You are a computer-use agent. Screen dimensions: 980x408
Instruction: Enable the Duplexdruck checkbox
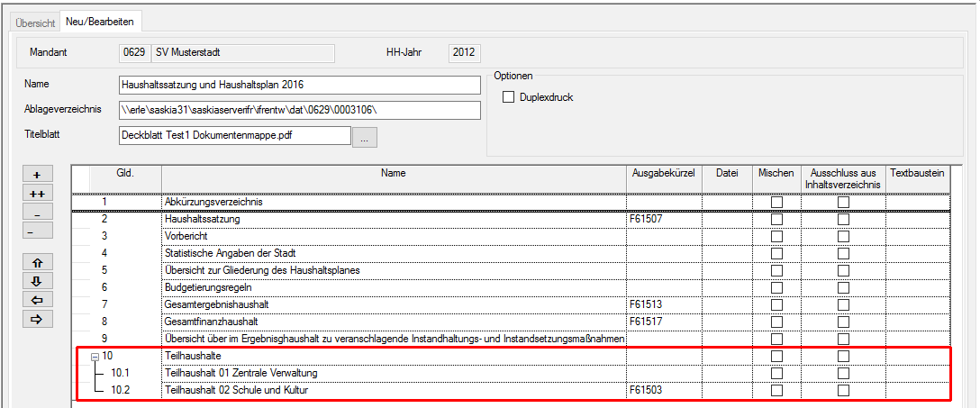pos(508,97)
